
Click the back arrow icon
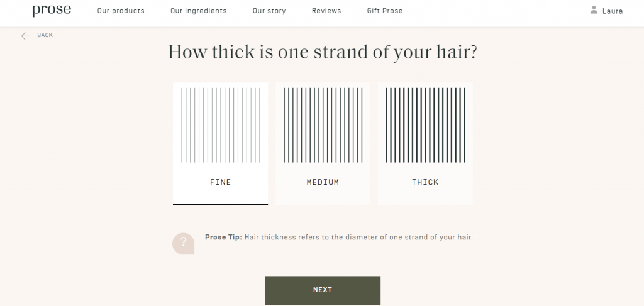point(25,36)
